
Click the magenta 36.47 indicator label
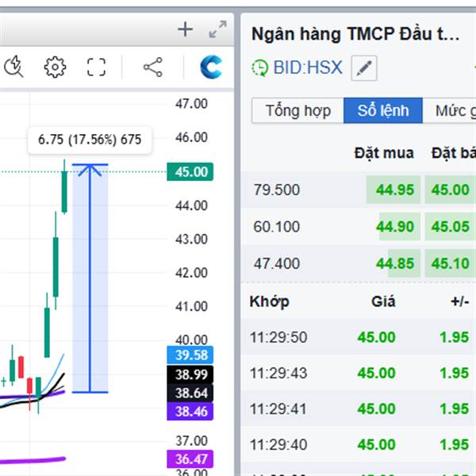[x=190, y=459]
